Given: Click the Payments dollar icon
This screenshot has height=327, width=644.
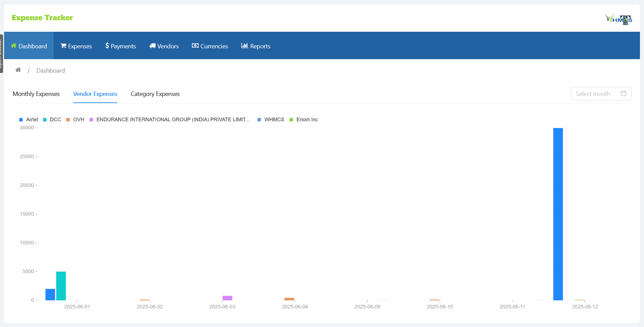Looking at the screenshot, I should click(x=107, y=46).
